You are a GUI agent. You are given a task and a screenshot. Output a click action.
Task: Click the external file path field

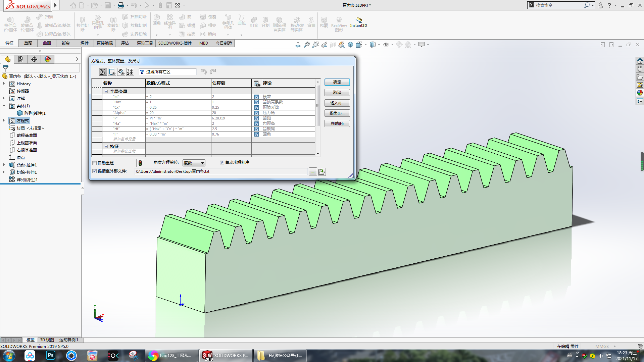click(221, 171)
